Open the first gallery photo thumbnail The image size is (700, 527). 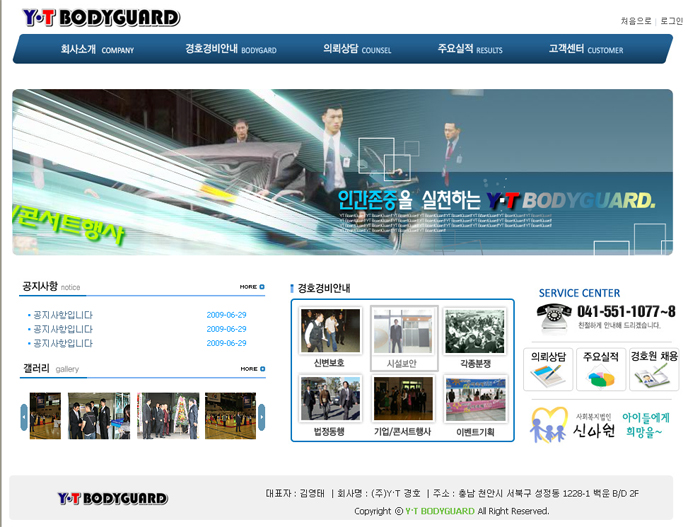(45, 415)
